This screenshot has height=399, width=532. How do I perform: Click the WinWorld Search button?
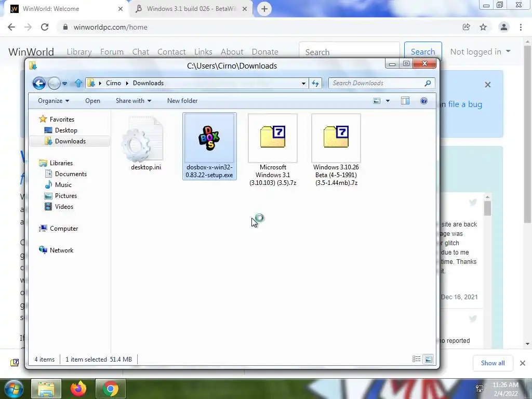click(423, 51)
